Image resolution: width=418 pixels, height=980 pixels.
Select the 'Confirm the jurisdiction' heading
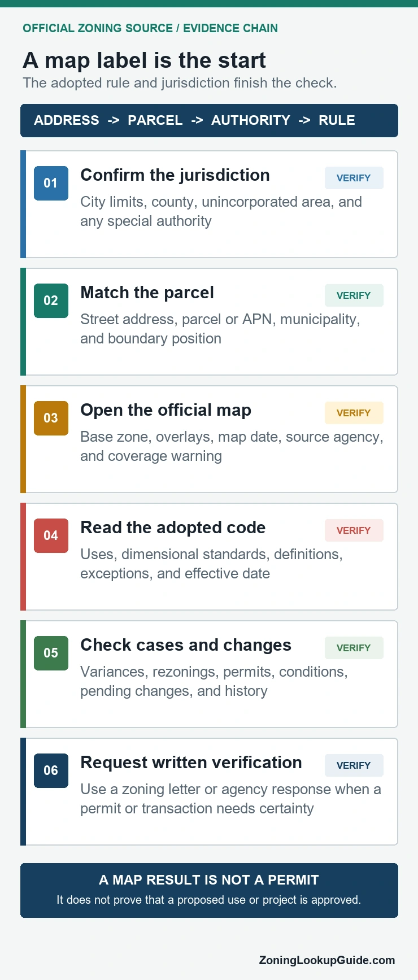click(x=175, y=175)
